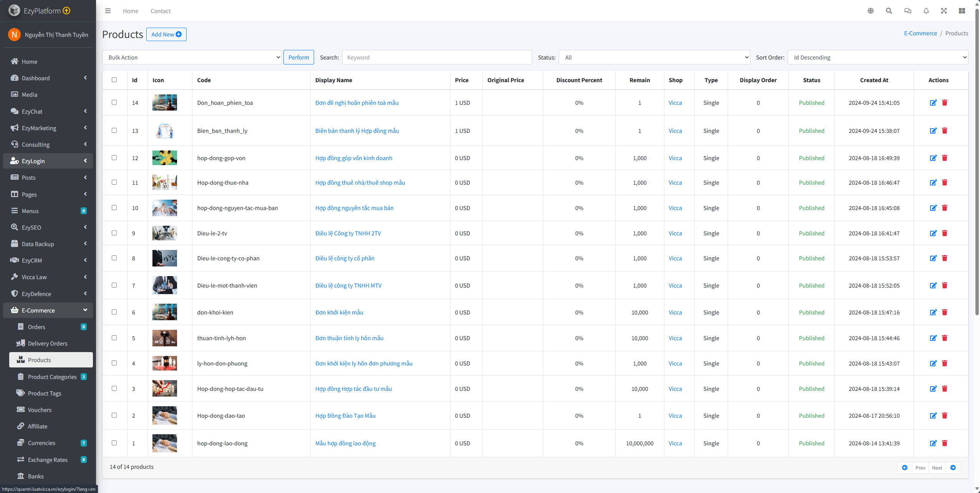This screenshot has height=493, width=980.
Task: Open the Bulk Action dropdown
Action: [192, 57]
